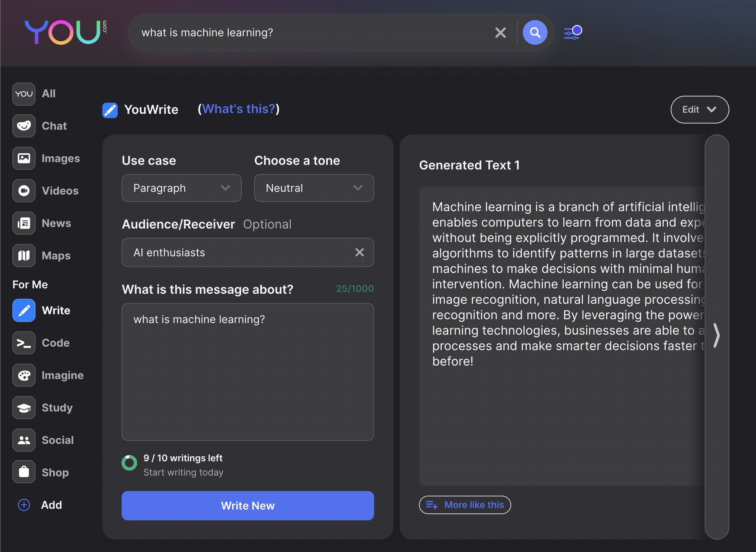Click the Add plus circle icon
The height and width of the screenshot is (552, 756).
[24, 505]
